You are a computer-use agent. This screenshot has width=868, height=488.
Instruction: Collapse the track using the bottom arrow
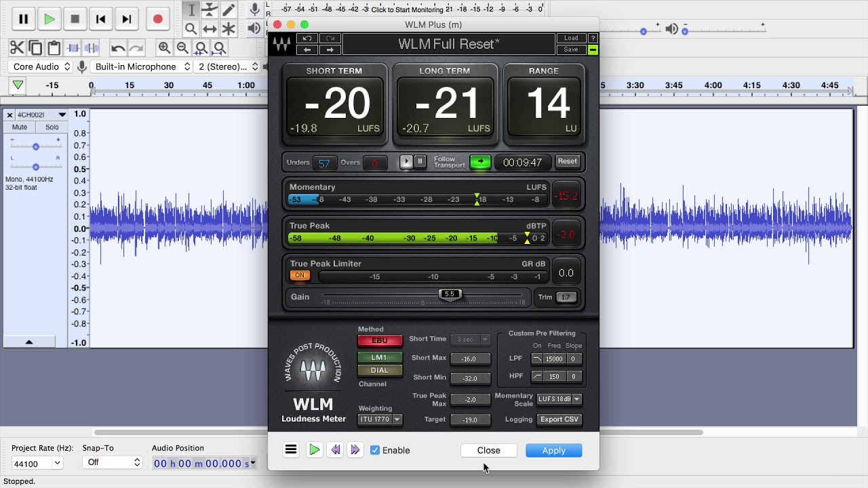[x=29, y=342]
